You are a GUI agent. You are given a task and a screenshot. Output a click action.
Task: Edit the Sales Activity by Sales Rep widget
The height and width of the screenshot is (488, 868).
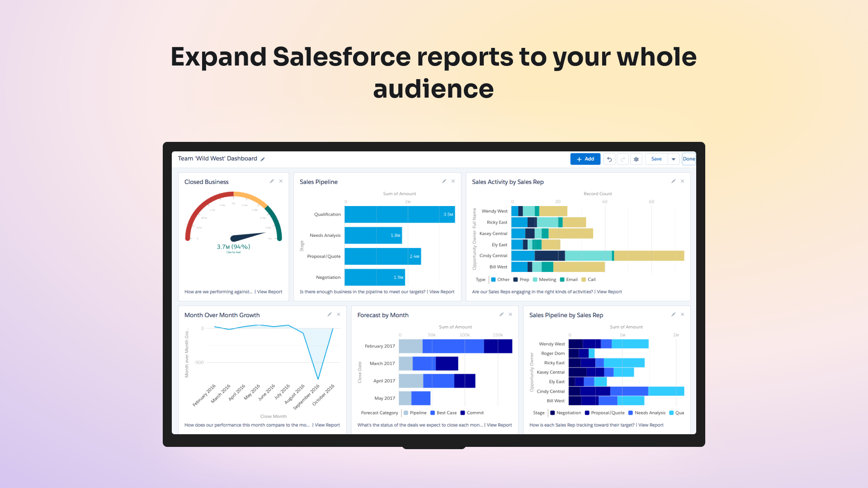point(673,181)
